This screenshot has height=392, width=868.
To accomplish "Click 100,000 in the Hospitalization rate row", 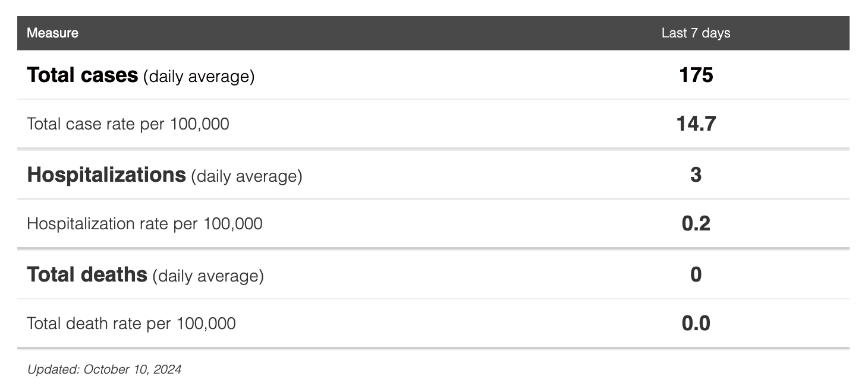I will tap(232, 224).
